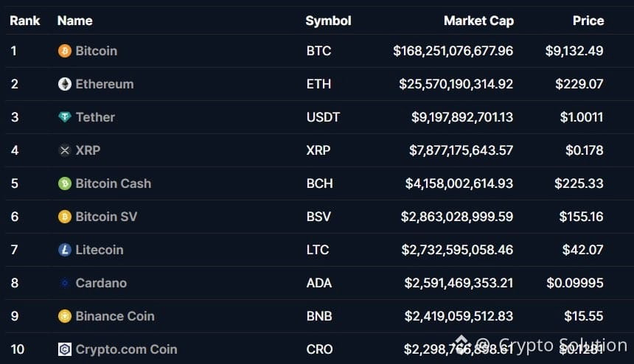Open the Cardano name link
The height and width of the screenshot is (364, 634).
pyautogui.click(x=101, y=283)
